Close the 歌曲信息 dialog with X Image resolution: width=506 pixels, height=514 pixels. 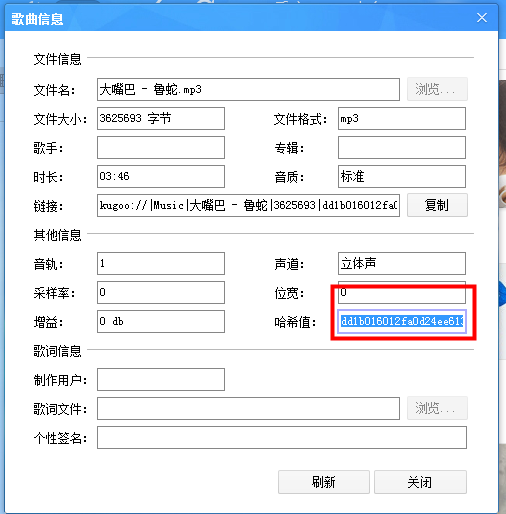[x=482, y=18]
